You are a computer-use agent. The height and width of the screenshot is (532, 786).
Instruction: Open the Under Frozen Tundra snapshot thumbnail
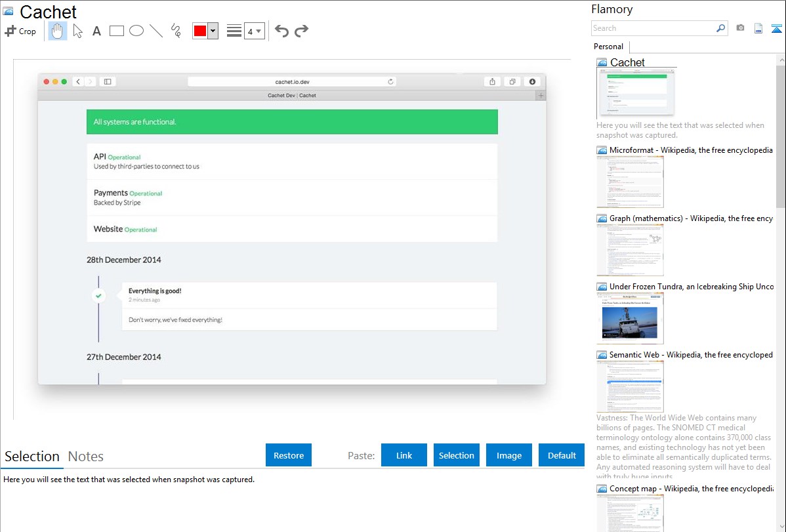click(630, 318)
